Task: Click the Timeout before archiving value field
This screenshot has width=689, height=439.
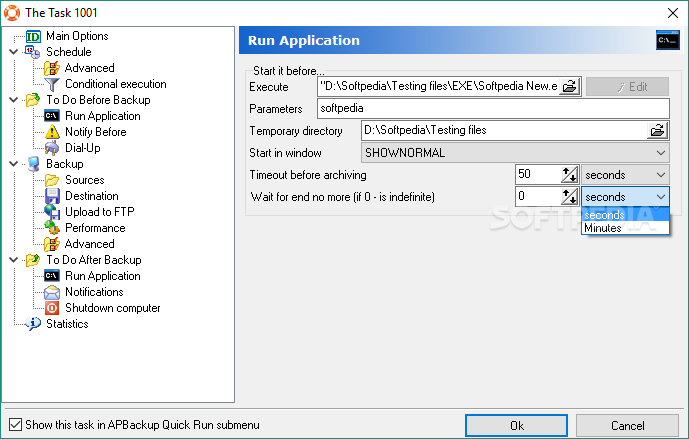Action: [x=538, y=174]
